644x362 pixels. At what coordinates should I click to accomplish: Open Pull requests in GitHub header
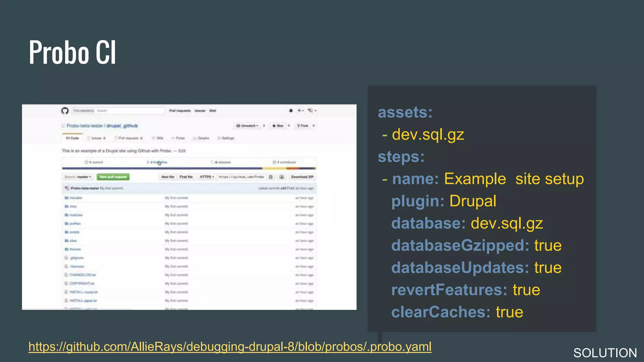click(180, 111)
